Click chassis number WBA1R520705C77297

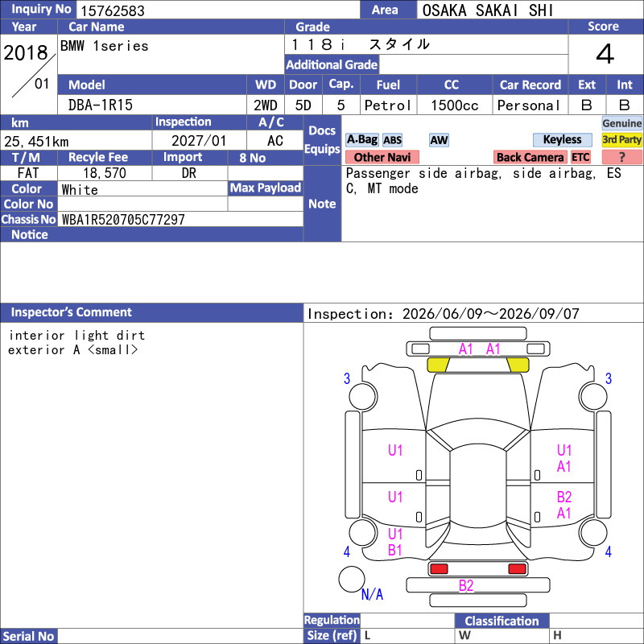pyautogui.click(x=123, y=219)
